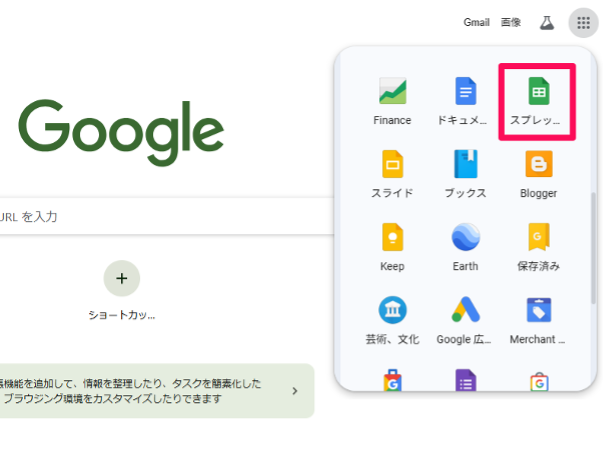
Task: Open the white Google shopping bag icon
Action: tap(539, 381)
